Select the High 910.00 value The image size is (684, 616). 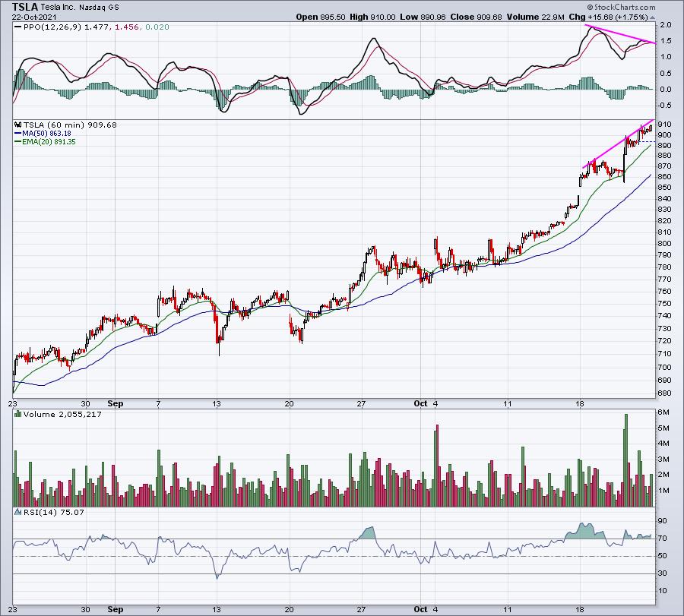coord(372,17)
